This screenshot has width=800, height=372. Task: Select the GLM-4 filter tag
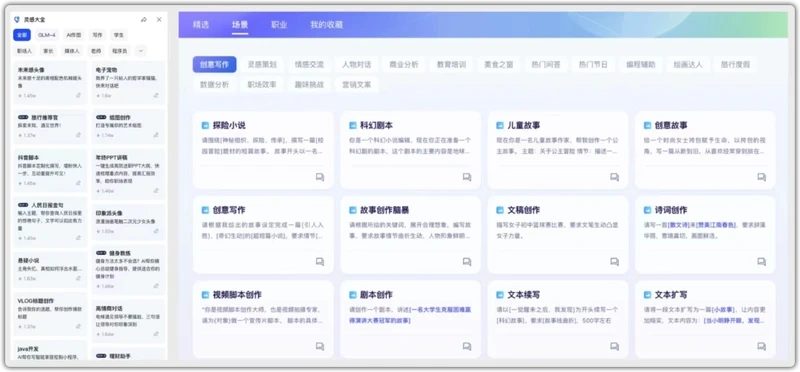pos(47,35)
